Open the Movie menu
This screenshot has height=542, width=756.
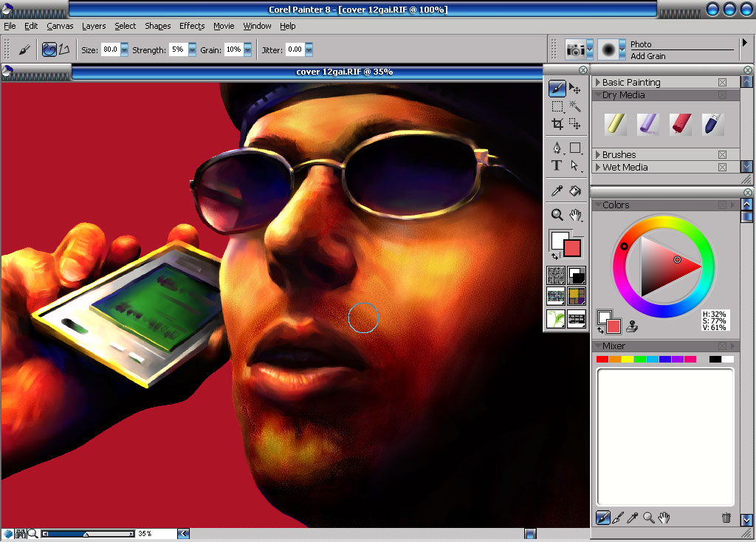[224, 26]
